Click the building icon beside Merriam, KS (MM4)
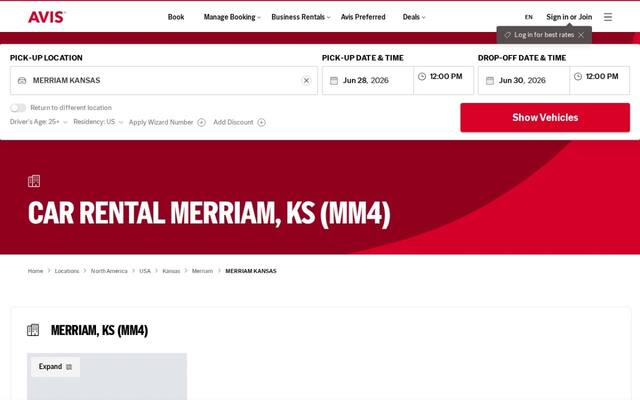The height and width of the screenshot is (400, 640). pos(33,330)
